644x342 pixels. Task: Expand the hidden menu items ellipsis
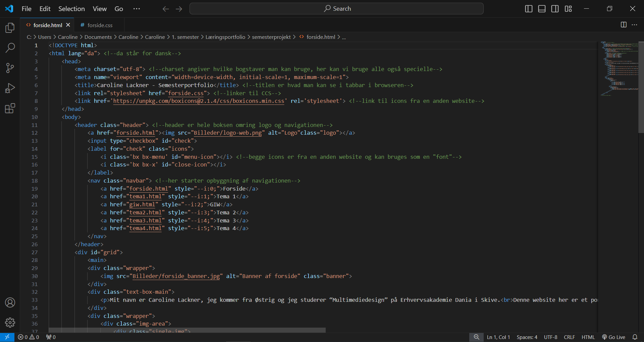coord(137,9)
